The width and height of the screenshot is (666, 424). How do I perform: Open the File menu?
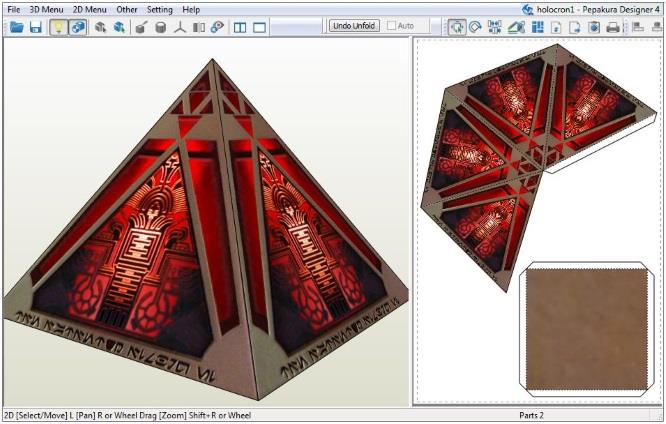click(14, 9)
